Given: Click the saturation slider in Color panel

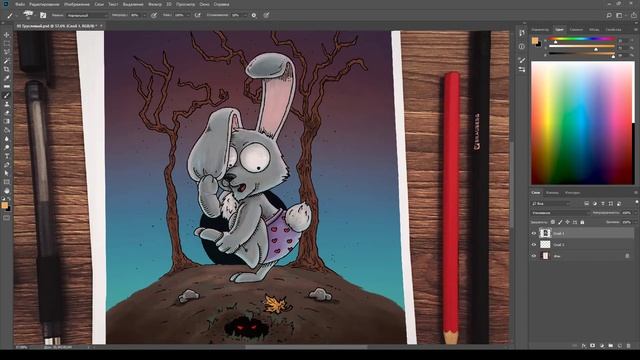Looking at the screenshot, I should [582, 46].
